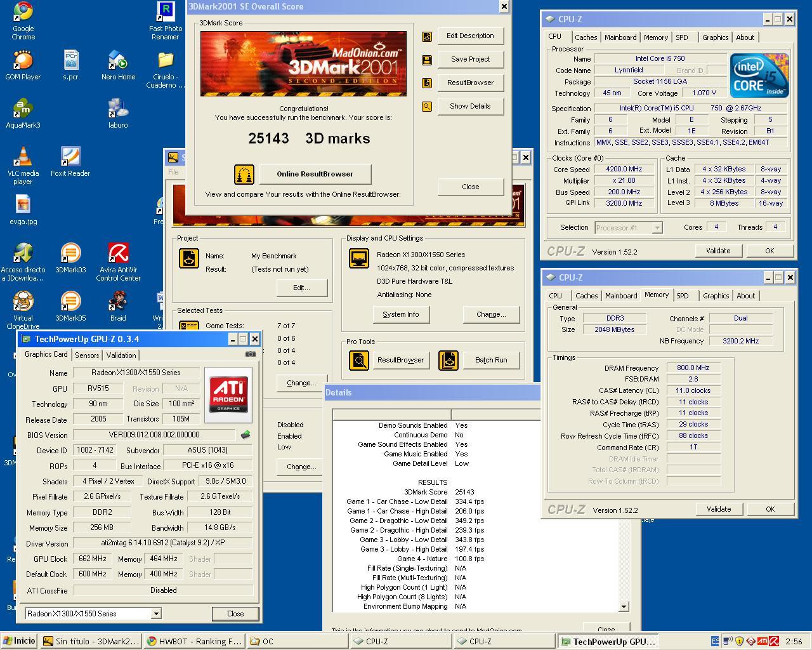The width and height of the screenshot is (812, 650).
Task: Switch to Sensors tab in GPU-Z
Action: tap(87, 355)
